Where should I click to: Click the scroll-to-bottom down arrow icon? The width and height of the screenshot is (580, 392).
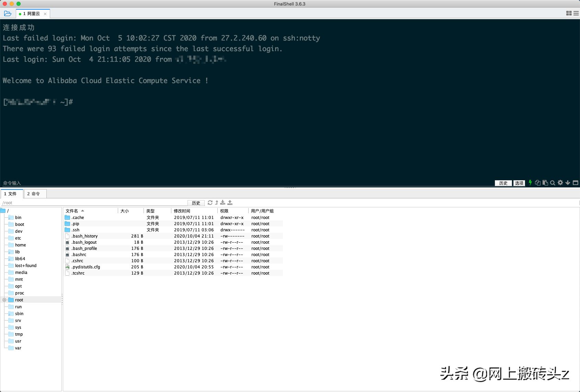click(568, 183)
